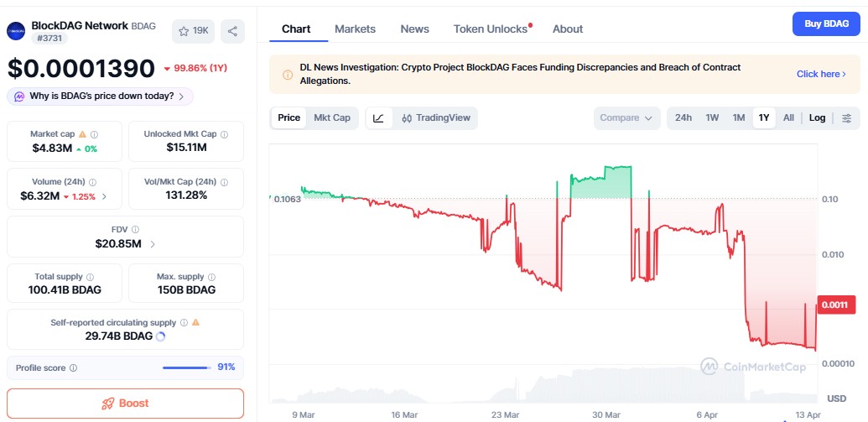Open Vol/Mkt Cap (24h) info icon
The height and width of the screenshot is (422, 868).
pyautogui.click(x=224, y=182)
